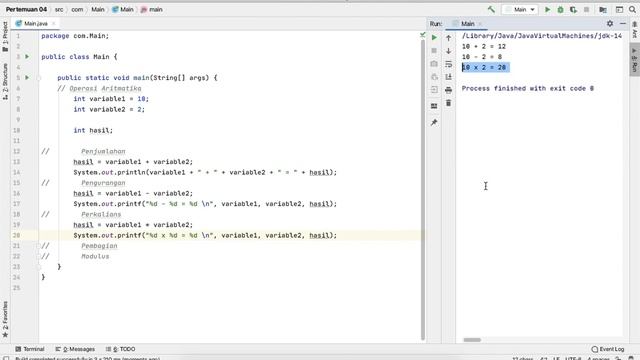Open the Main run configuration dropdown

pyautogui.click(x=520, y=9)
